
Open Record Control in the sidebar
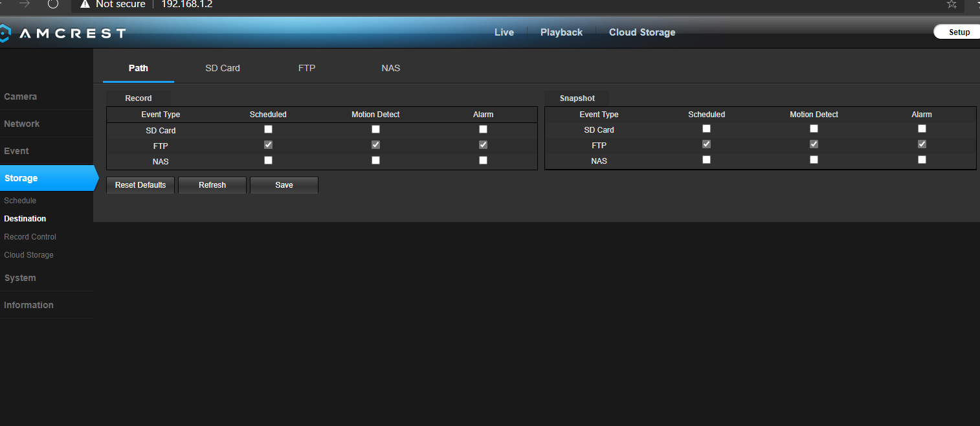(x=30, y=237)
